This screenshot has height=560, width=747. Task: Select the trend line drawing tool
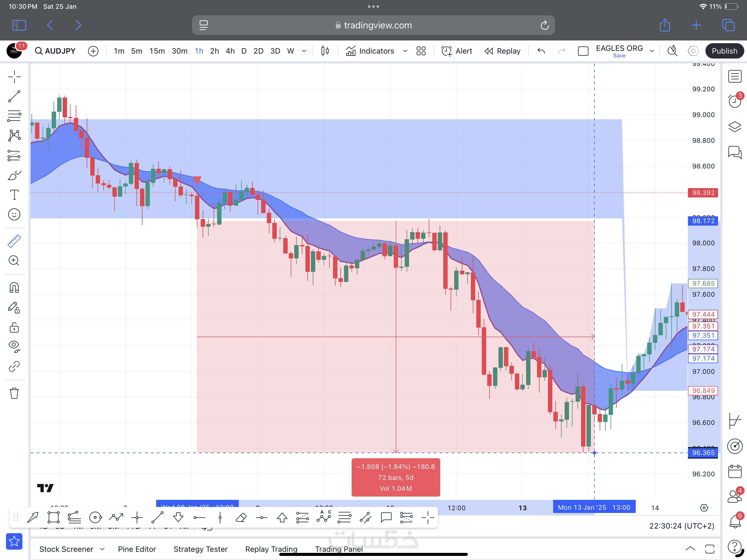14,96
